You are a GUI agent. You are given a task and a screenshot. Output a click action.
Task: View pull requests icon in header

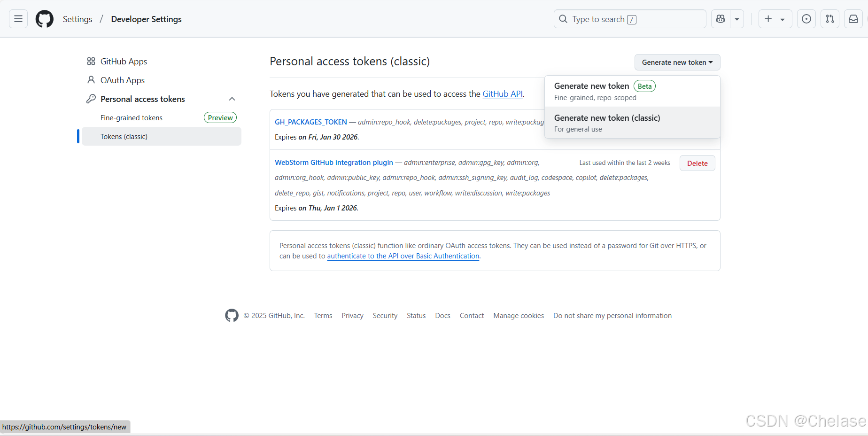[830, 19]
